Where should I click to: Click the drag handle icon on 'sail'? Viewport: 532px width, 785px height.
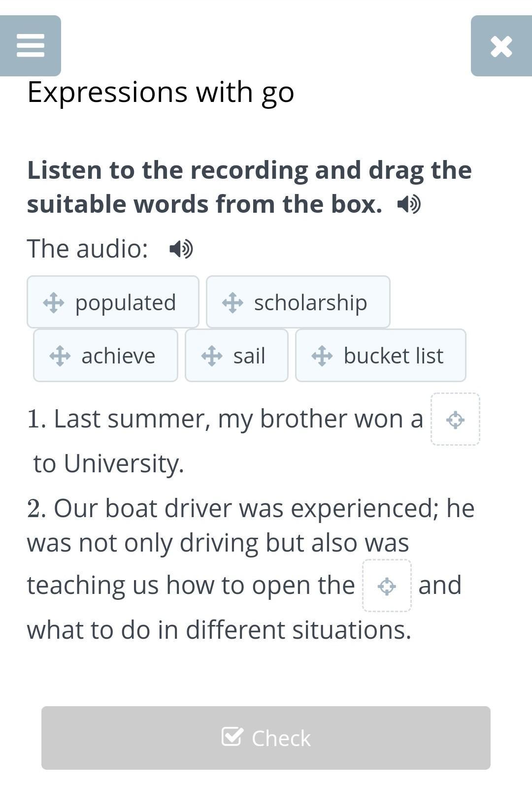pos(212,356)
